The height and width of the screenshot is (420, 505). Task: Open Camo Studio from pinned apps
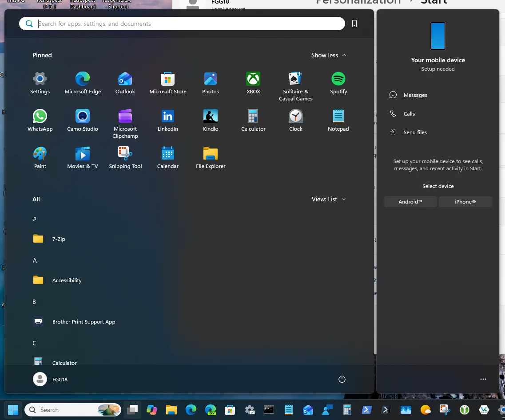point(83,120)
